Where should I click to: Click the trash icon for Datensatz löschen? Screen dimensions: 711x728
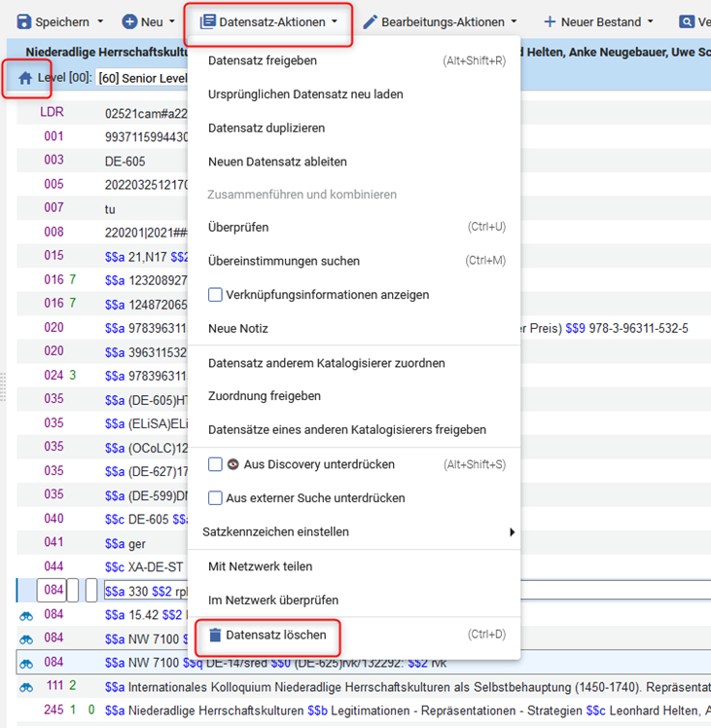point(215,635)
